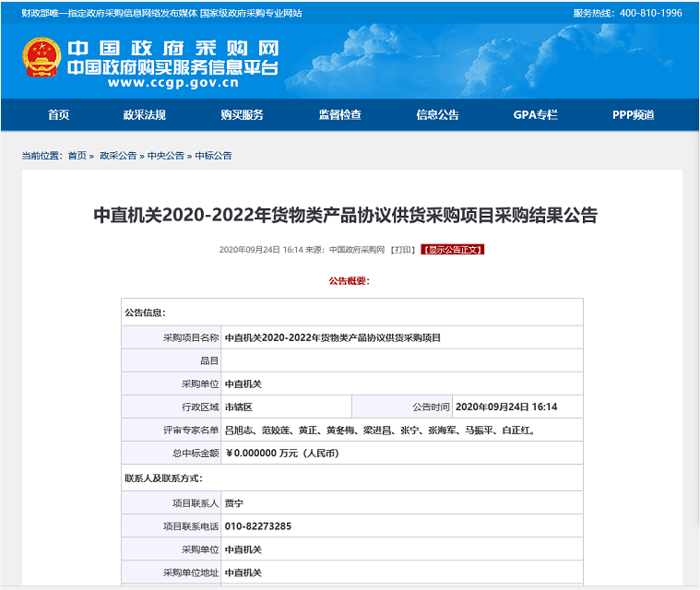The width and height of the screenshot is (700, 590).
Task: Open 信息公告 in the navigation bar
Action: 437,115
